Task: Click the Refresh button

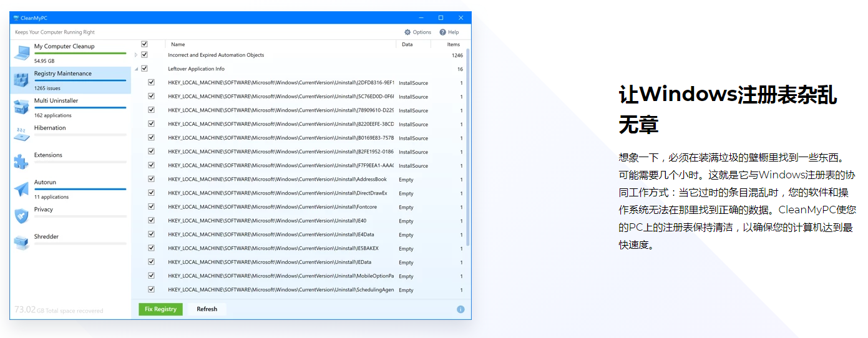Action: point(207,309)
